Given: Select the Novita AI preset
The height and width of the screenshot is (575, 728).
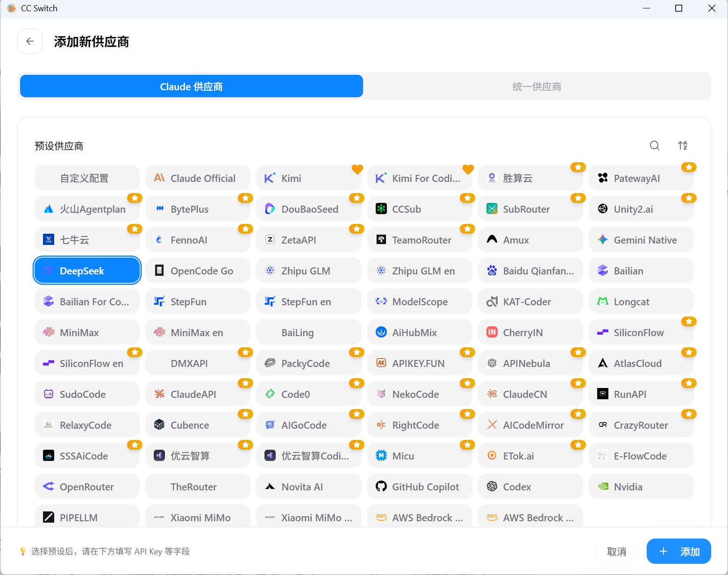Looking at the screenshot, I should click(x=309, y=487).
